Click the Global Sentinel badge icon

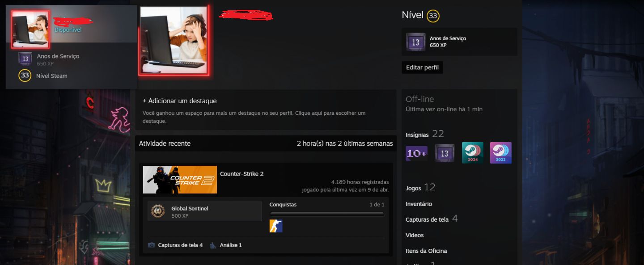[x=158, y=211]
